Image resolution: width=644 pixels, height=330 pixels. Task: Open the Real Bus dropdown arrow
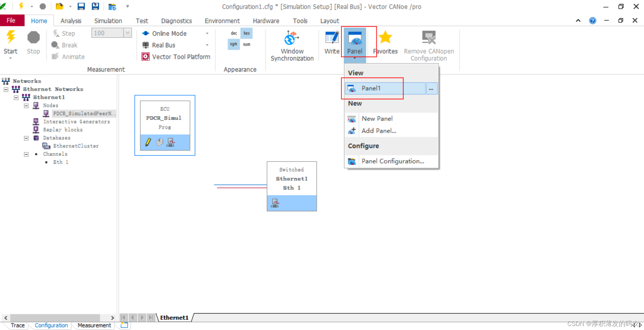(207, 45)
